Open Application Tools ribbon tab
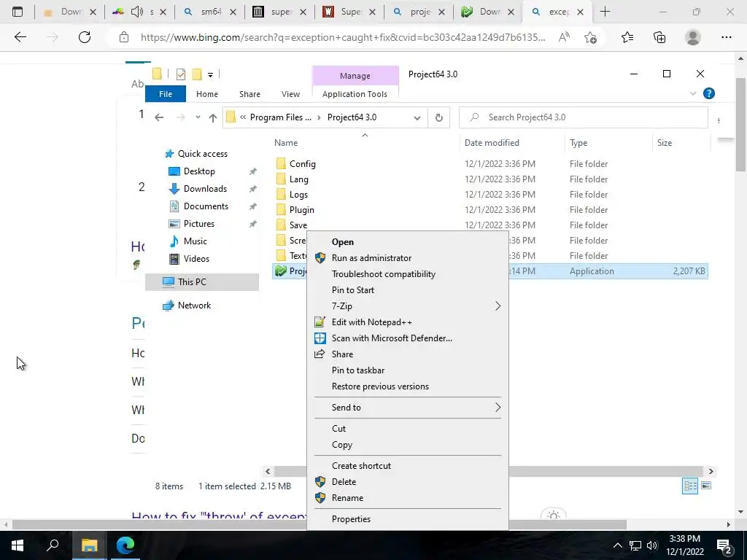This screenshot has height=560, width=747. point(355,94)
